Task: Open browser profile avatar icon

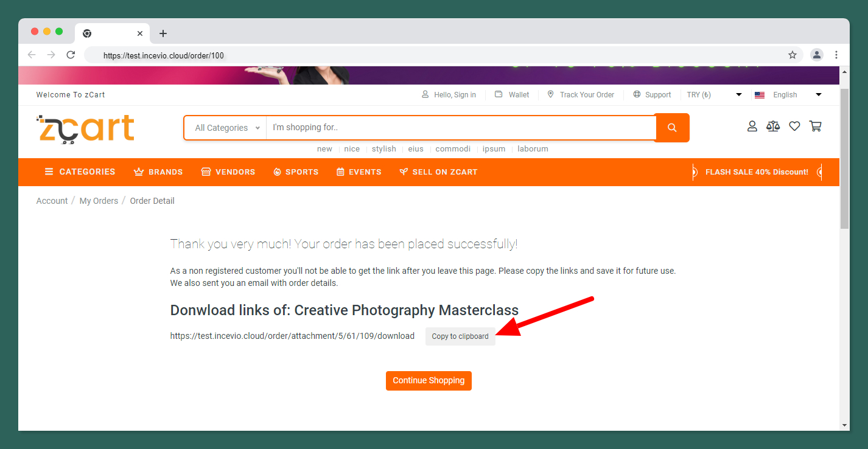Action: [817, 55]
